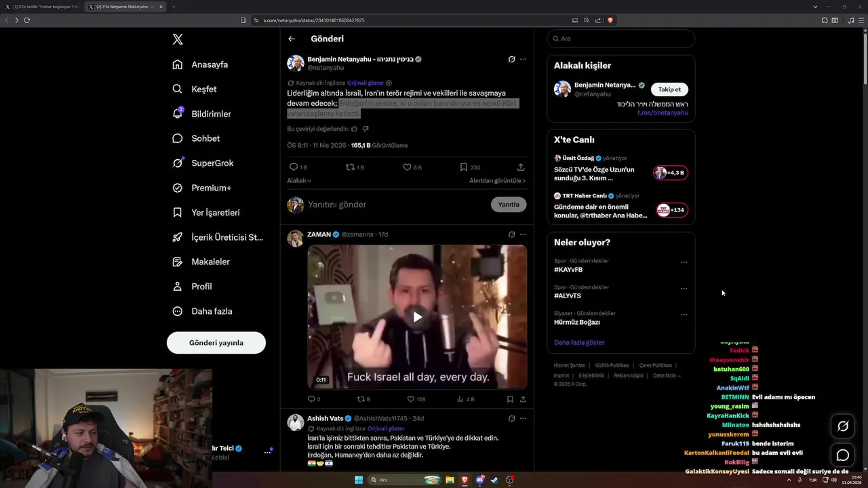Screen dimensions: 868x488
Task: Open Discord from the taskbar
Action: [480, 480]
